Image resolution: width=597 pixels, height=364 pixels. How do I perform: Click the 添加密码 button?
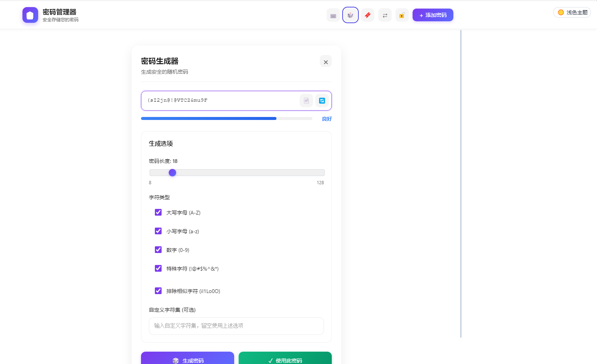point(433,15)
